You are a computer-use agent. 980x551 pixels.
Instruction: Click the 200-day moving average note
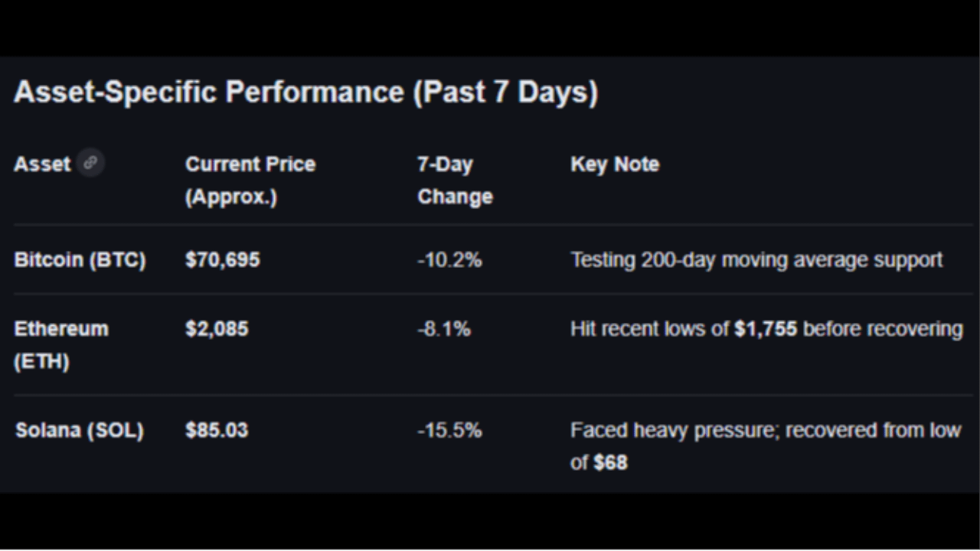[756, 259]
